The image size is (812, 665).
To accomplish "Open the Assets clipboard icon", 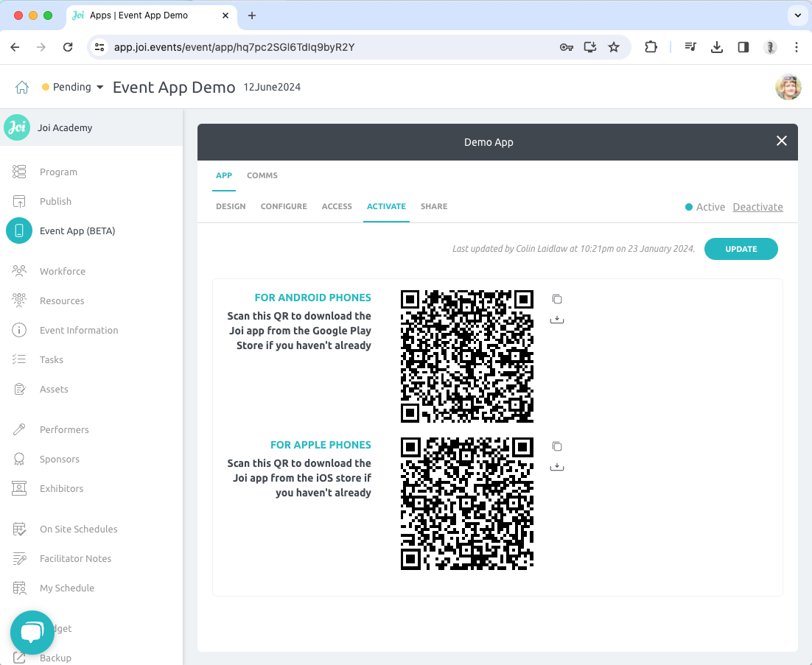I will (19, 389).
